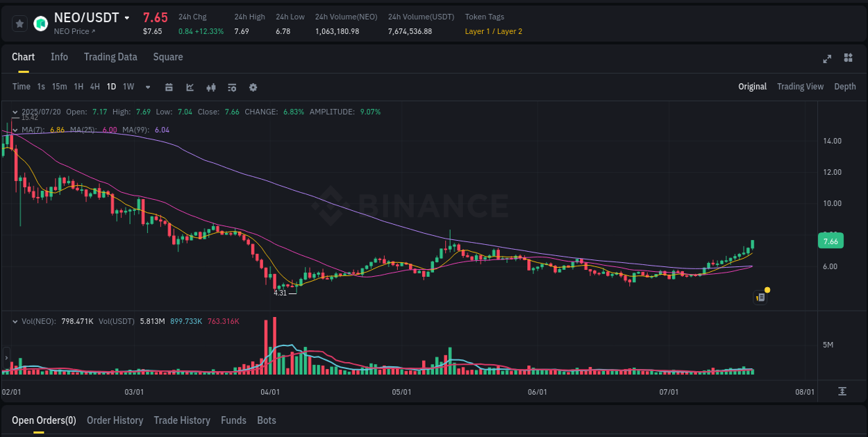Viewport: 868px width, 437px height.
Task: Collapse the MA indicator row chevron
Action: (15, 130)
